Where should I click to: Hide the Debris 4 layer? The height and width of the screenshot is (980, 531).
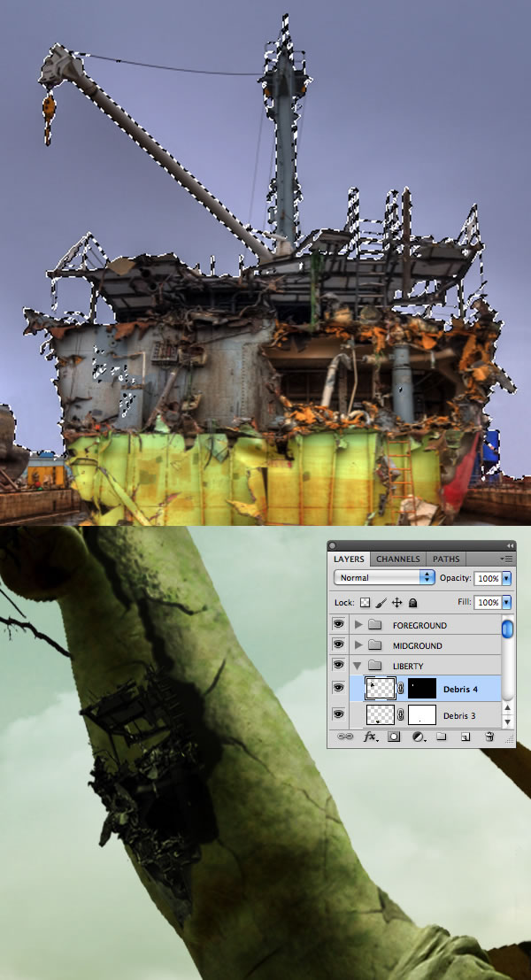(338, 688)
